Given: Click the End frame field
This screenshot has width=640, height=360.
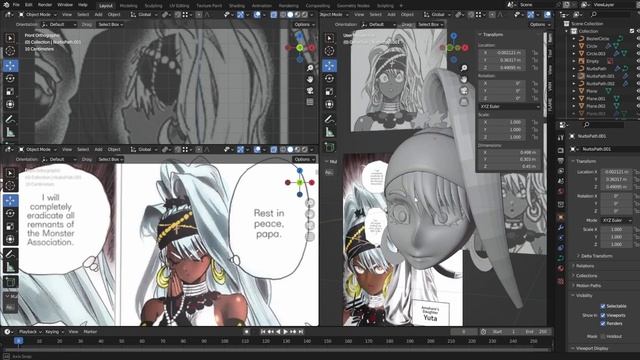Looking at the screenshot, I should click(536, 332).
